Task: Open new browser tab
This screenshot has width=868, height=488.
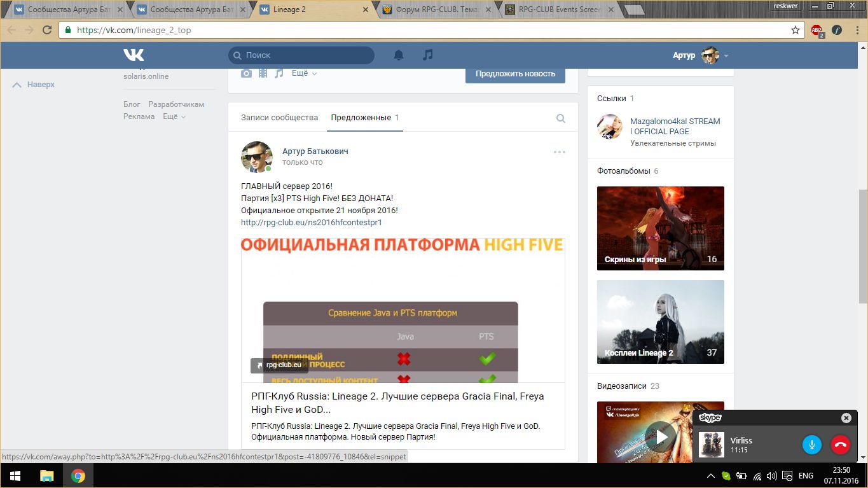Action: [x=634, y=10]
